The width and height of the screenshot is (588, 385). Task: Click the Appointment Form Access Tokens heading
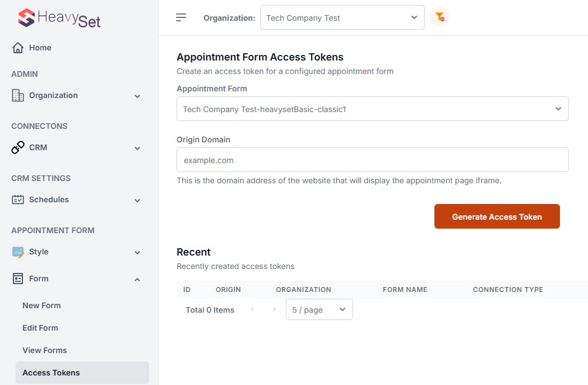[x=260, y=57]
